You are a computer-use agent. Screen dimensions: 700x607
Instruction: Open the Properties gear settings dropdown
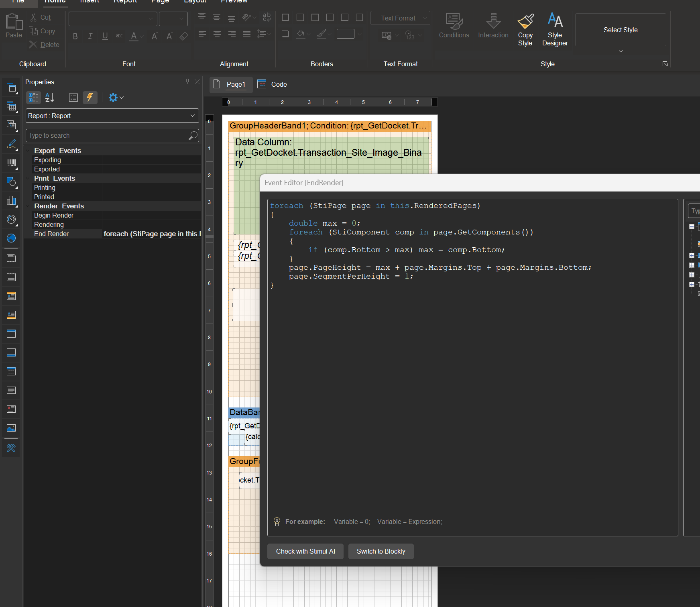(x=116, y=98)
